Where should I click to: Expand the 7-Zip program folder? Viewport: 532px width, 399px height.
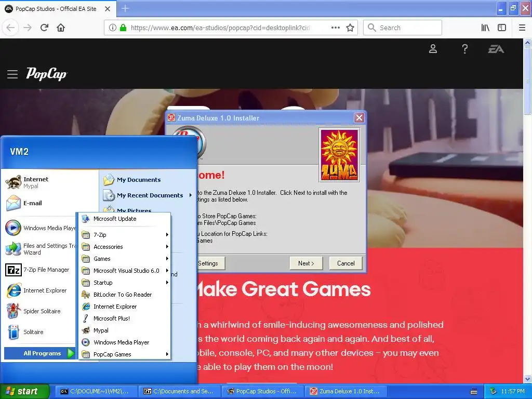click(125, 235)
